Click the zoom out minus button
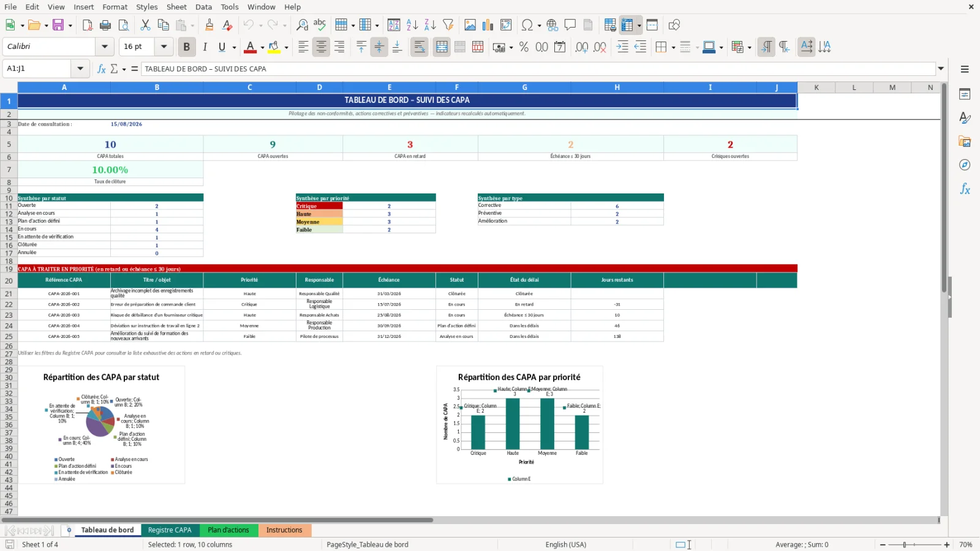 pyautogui.click(x=883, y=545)
